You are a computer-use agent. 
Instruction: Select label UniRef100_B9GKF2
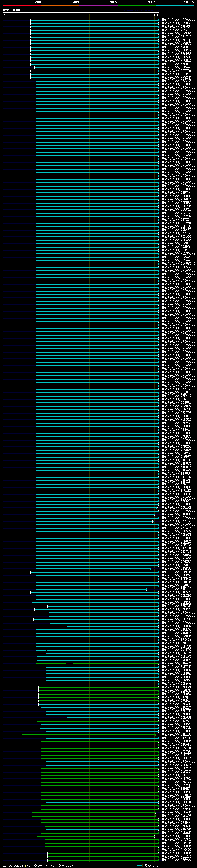point(177,50)
